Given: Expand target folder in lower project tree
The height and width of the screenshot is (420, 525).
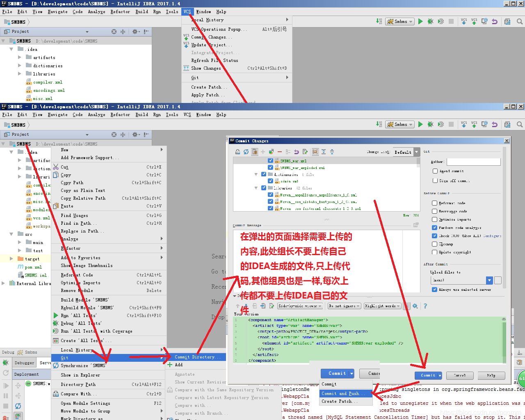Looking at the screenshot, I should [11, 259].
